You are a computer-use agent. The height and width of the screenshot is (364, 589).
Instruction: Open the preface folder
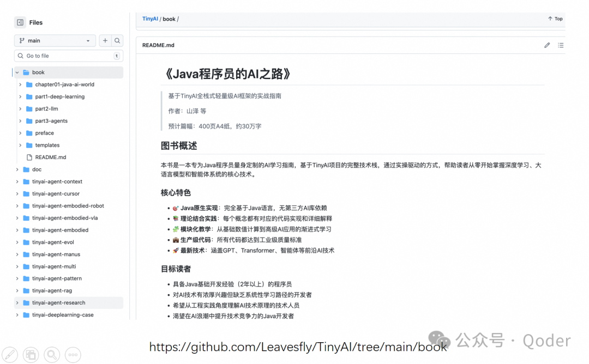(x=44, y=133)
